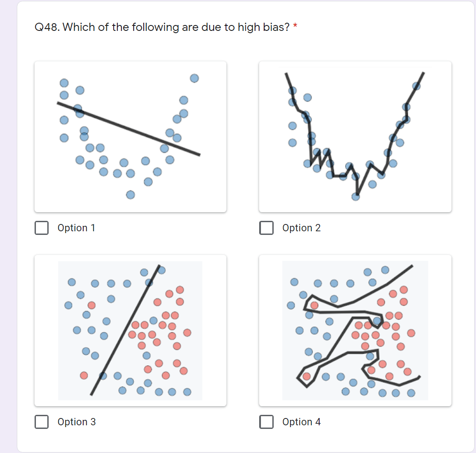Open the squiggly decision boundary image

[355, 330]
